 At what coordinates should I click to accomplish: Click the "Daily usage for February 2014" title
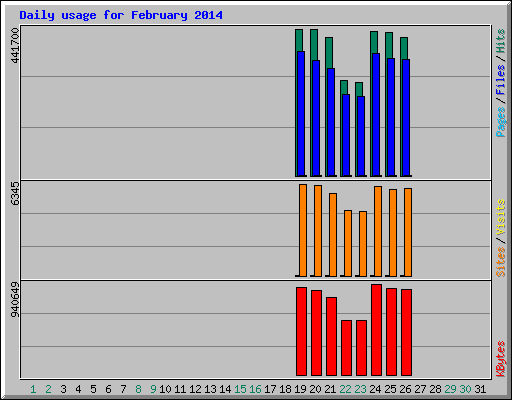click(x=121, y=15)
